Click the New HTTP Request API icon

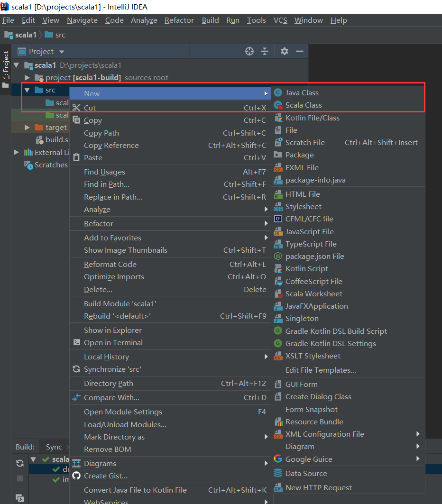click(x=278, y=487)
